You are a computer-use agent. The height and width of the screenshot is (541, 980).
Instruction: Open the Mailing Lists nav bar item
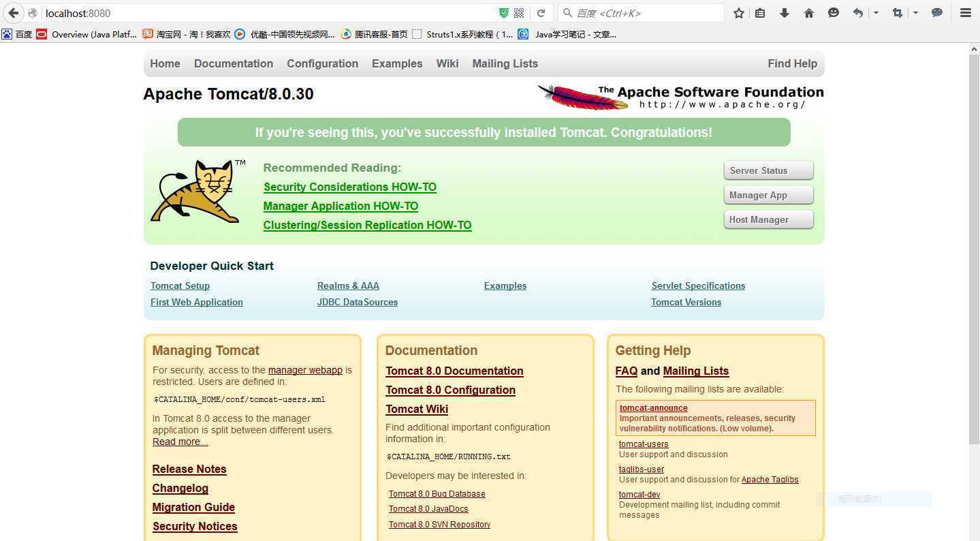(505, 63)
